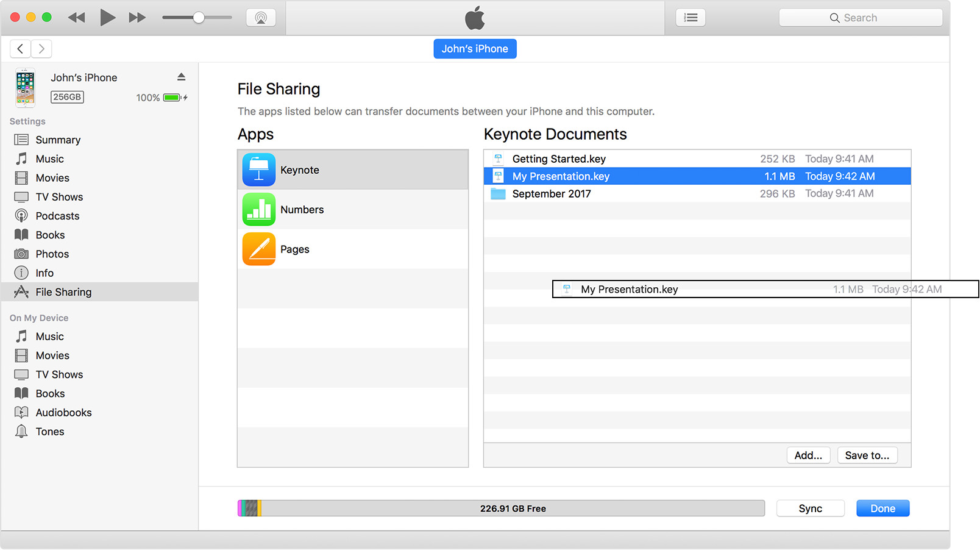Click the TV Shows icon under Settings
This screenshot has height=550, width=980.
(x=21, y=197)
